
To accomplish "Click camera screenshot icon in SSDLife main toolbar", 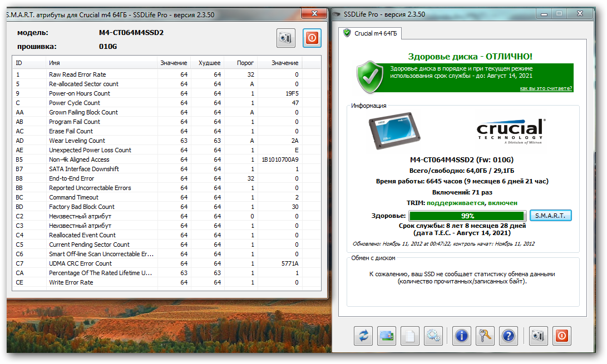I will click(538, 335).
